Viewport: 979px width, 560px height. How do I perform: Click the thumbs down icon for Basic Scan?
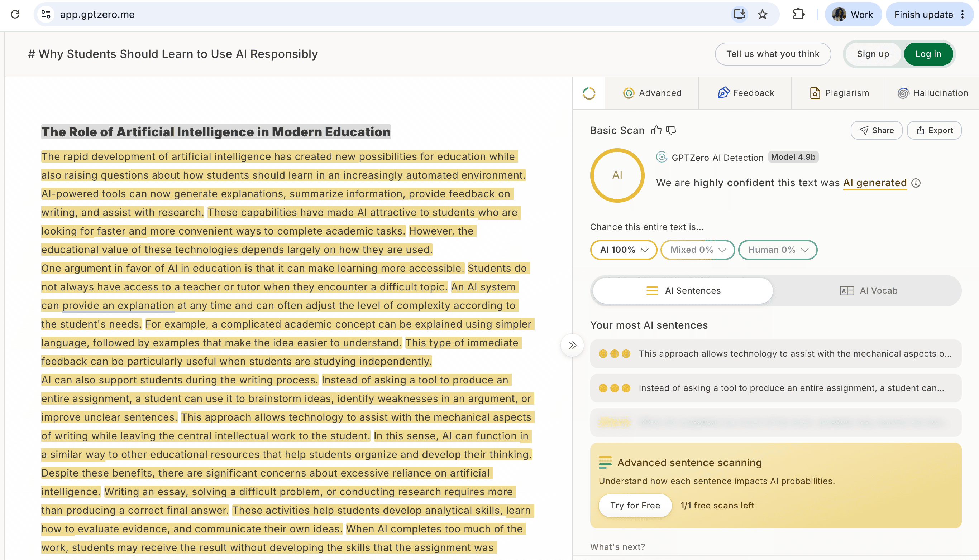671,131
